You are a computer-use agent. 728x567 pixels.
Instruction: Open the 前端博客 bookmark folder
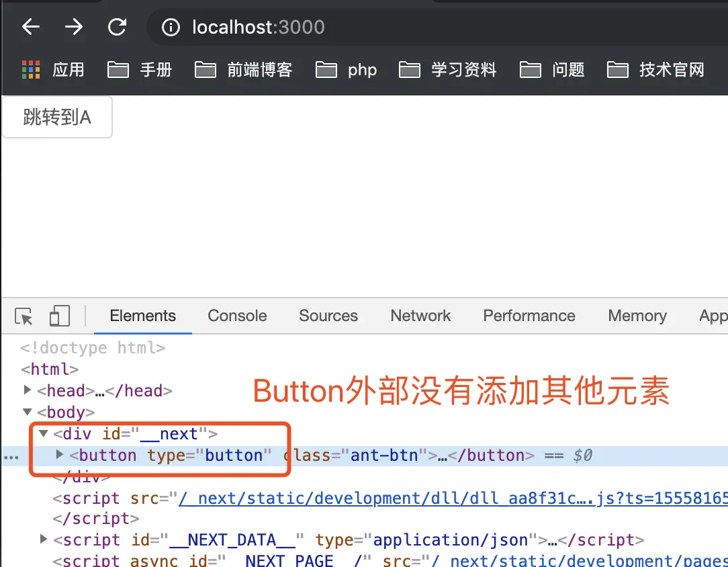click(243, 70)
